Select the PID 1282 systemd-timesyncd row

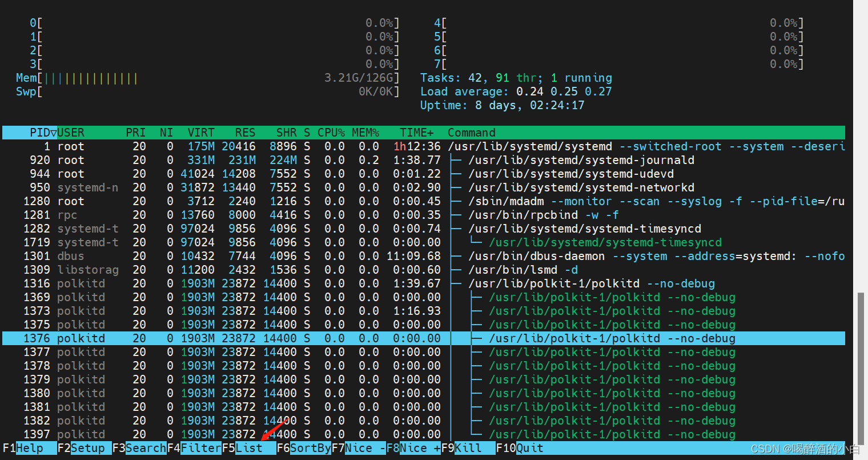tap(424, 229)
